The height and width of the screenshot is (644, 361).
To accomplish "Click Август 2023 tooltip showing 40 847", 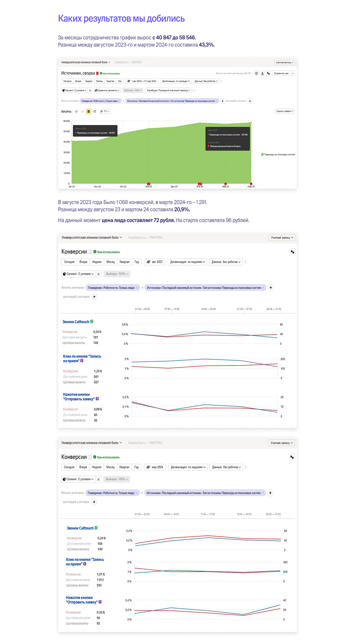I will tap(95, 131).
